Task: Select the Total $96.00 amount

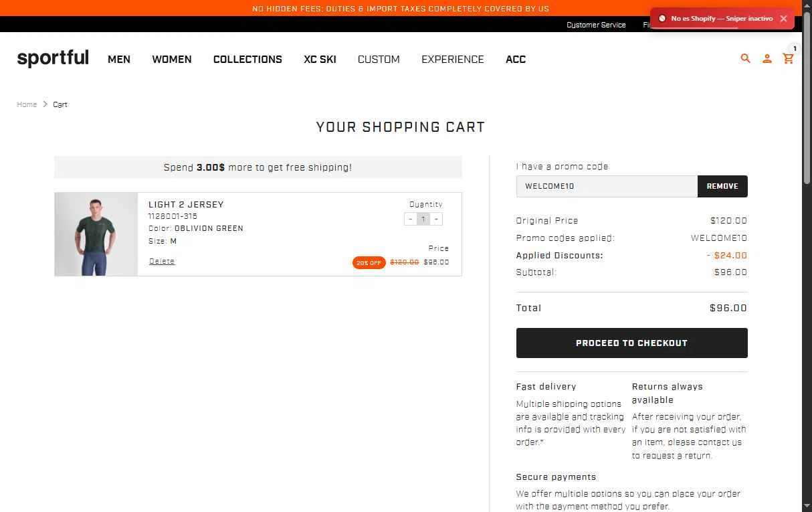Action: [728, 308]
